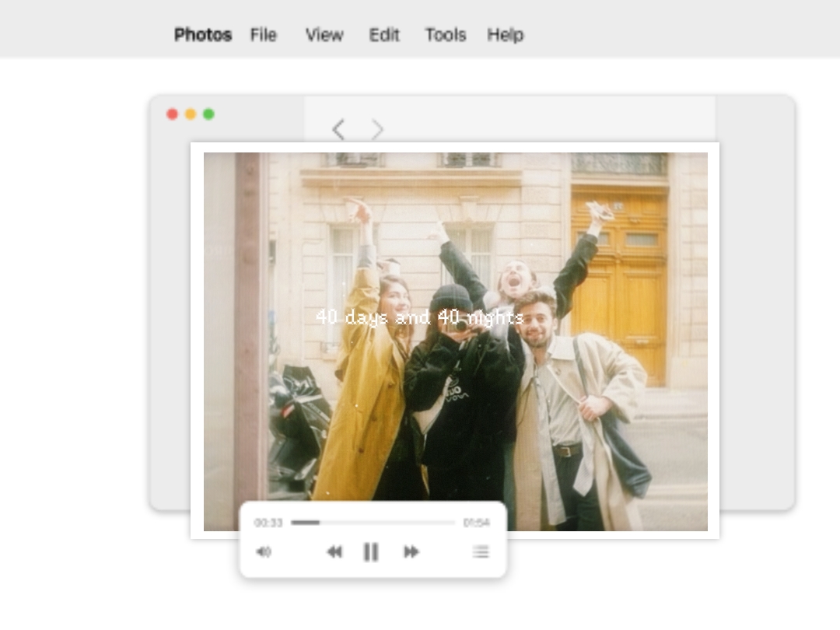
Task: Open the View menu
Action: 324,35
